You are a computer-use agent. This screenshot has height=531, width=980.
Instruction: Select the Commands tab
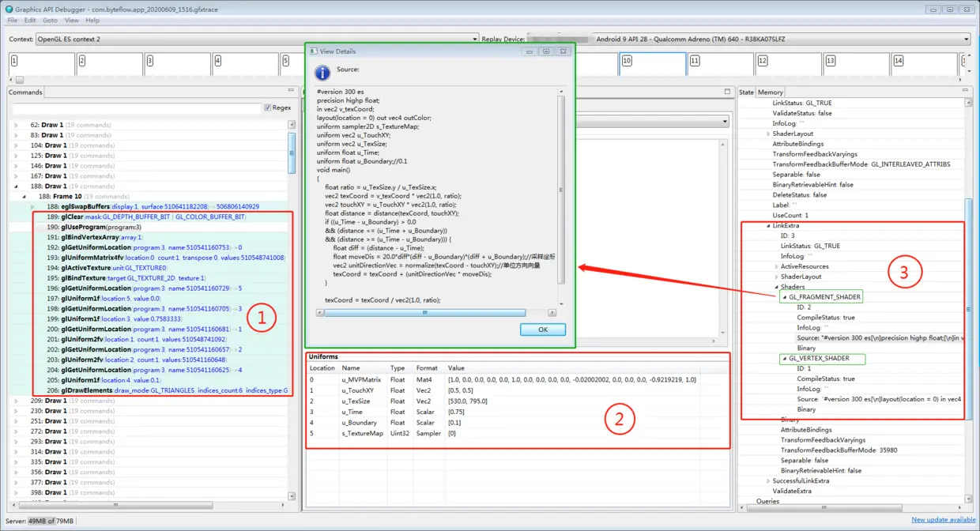(25, 92)
